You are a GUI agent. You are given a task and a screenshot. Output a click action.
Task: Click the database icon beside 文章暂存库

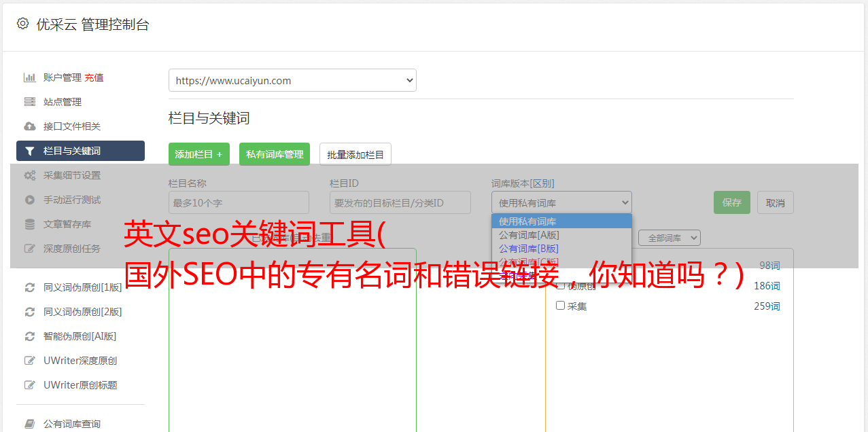tap(30, 224)
